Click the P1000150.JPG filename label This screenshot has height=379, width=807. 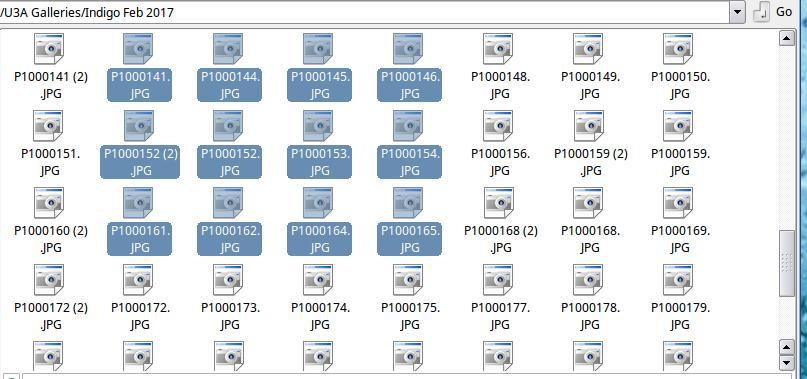pos(680,85)
